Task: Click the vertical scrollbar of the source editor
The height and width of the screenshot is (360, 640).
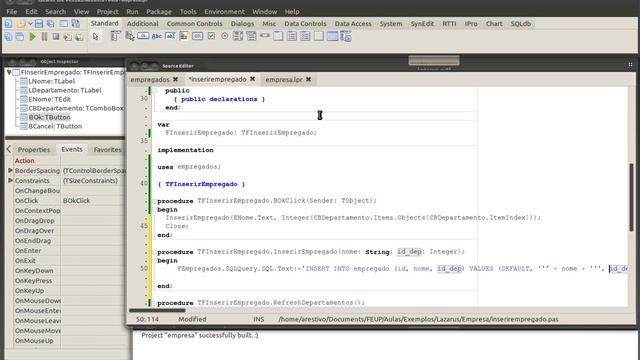Action: [631, 197]
